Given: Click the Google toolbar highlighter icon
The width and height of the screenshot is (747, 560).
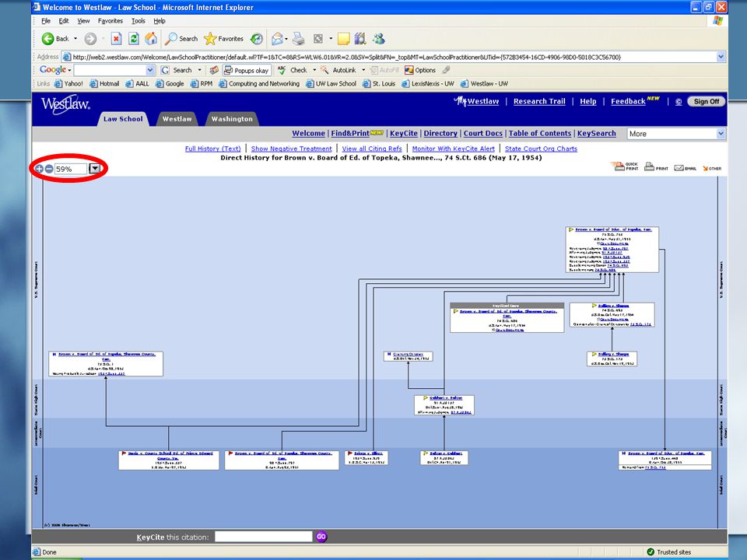Looking at the screenshot, I should pyautogui.click(x=447, y=70).
